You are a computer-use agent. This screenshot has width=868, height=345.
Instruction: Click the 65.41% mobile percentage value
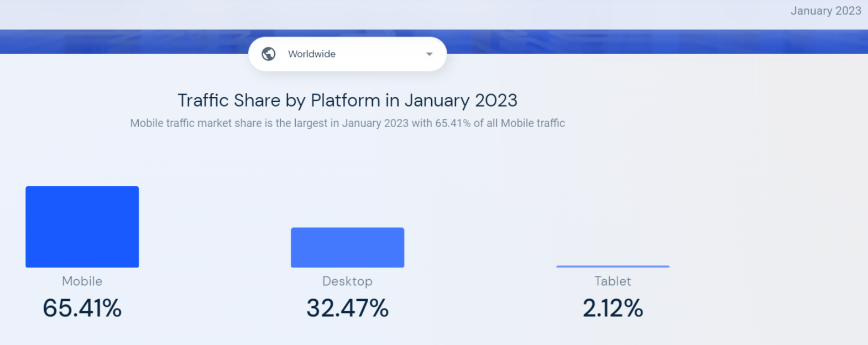[x=82, y=308]
